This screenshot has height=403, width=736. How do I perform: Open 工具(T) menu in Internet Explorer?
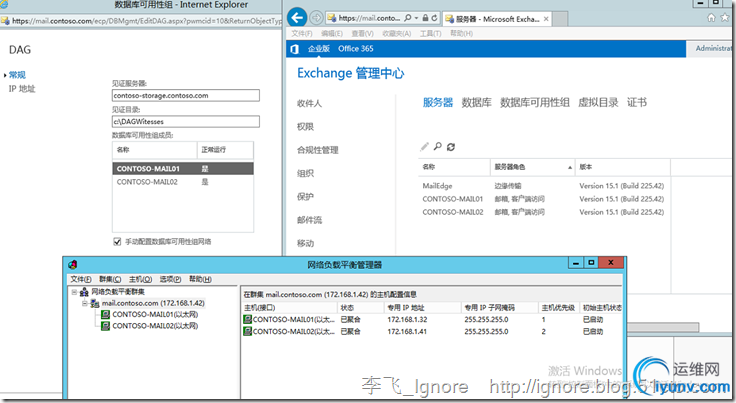(430, 33)
